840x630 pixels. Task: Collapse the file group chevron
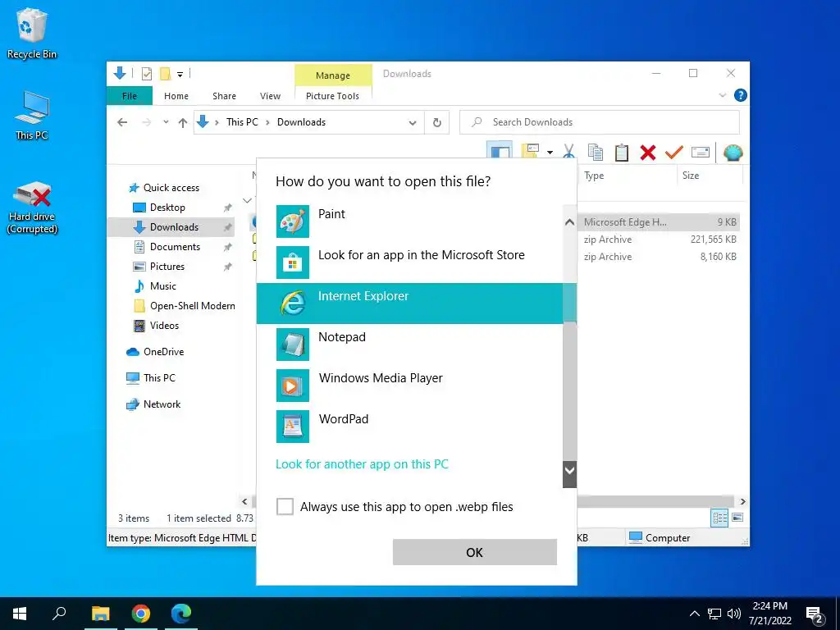point(247,200)
